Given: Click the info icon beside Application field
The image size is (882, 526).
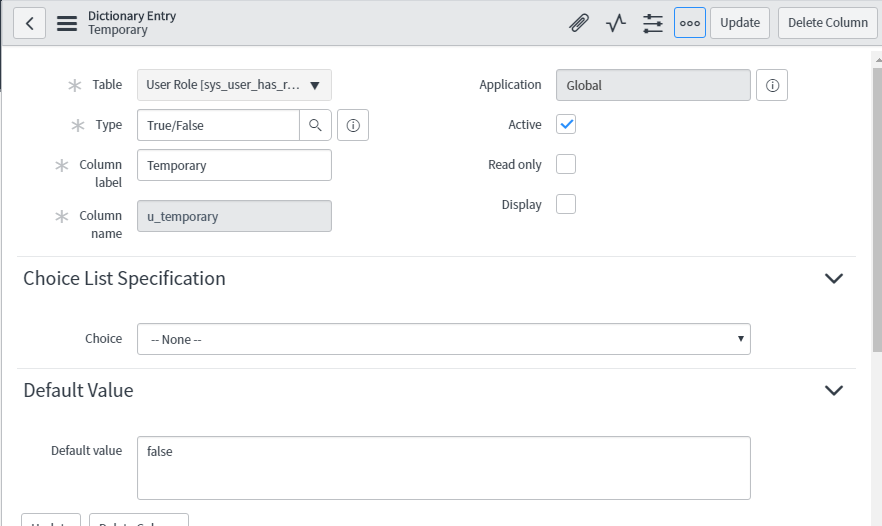Looking at the screenshot, I should (x=772, y=85).
